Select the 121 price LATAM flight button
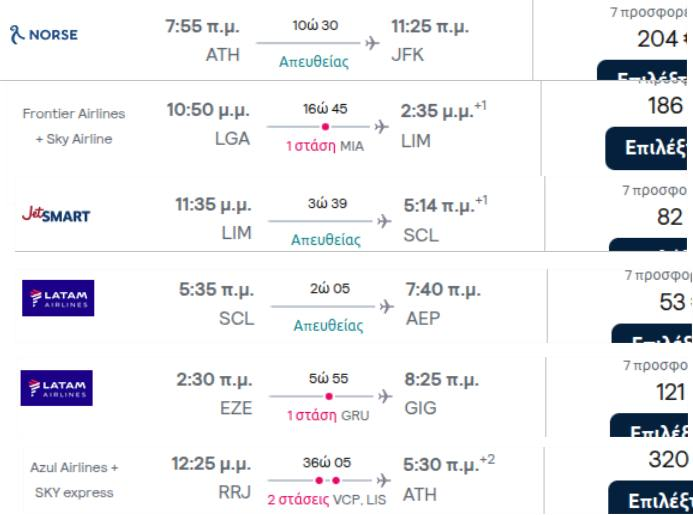 click(x=649, y=425)
